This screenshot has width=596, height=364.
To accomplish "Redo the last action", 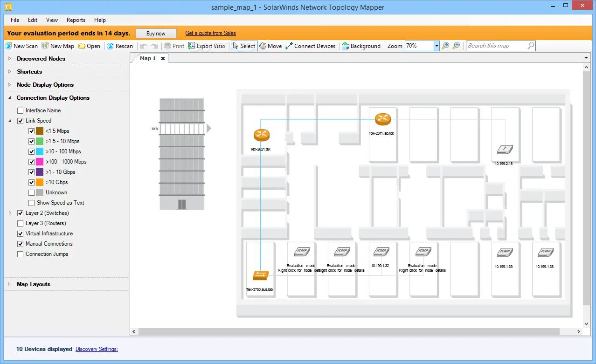I will 154,46.
